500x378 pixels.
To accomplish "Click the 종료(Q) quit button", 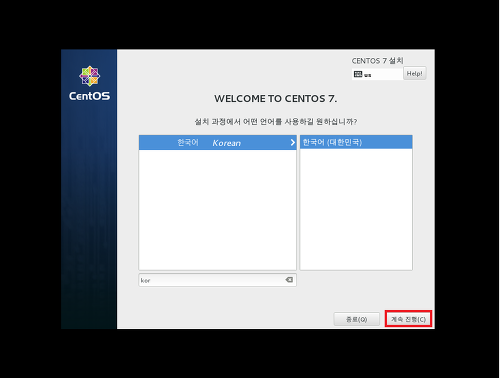I will pos(356,319).
